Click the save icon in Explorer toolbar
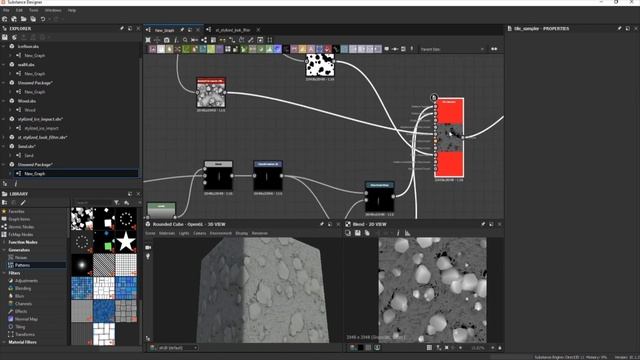 tap(5, 37)
